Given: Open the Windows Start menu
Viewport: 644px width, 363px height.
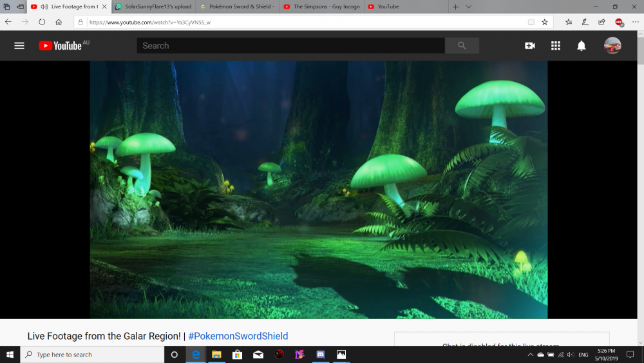Looking at the screenshot, I should 10,355.
